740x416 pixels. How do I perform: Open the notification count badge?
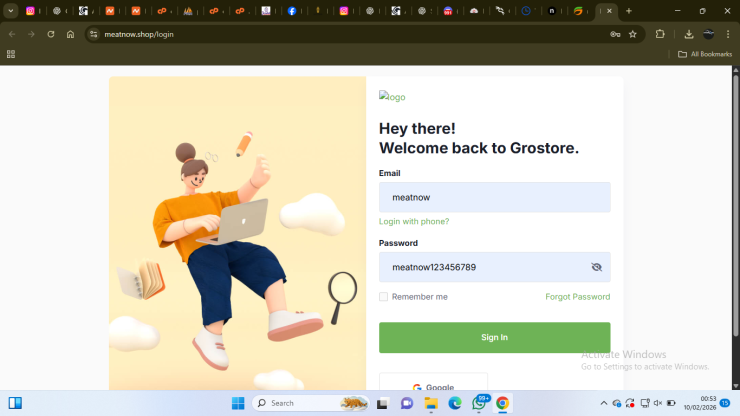coord(725,403)
